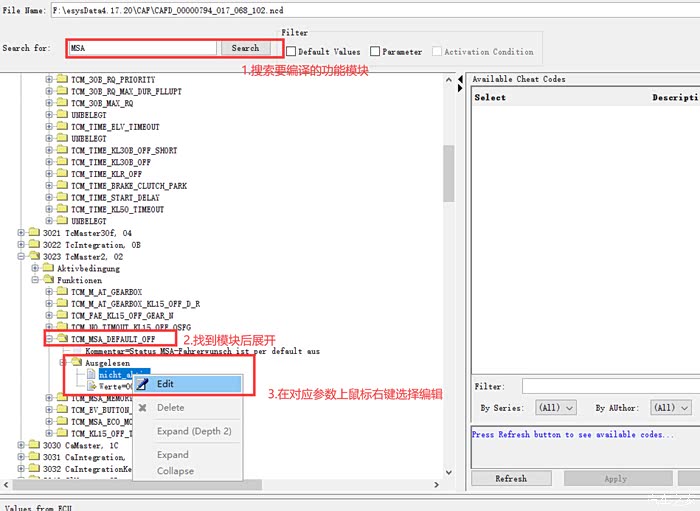This screenshot has width=700, height=511.
Task: Select the TCM_30B_RQ_MAX_DUR_FLLUPT row
Action: [126, 91]
